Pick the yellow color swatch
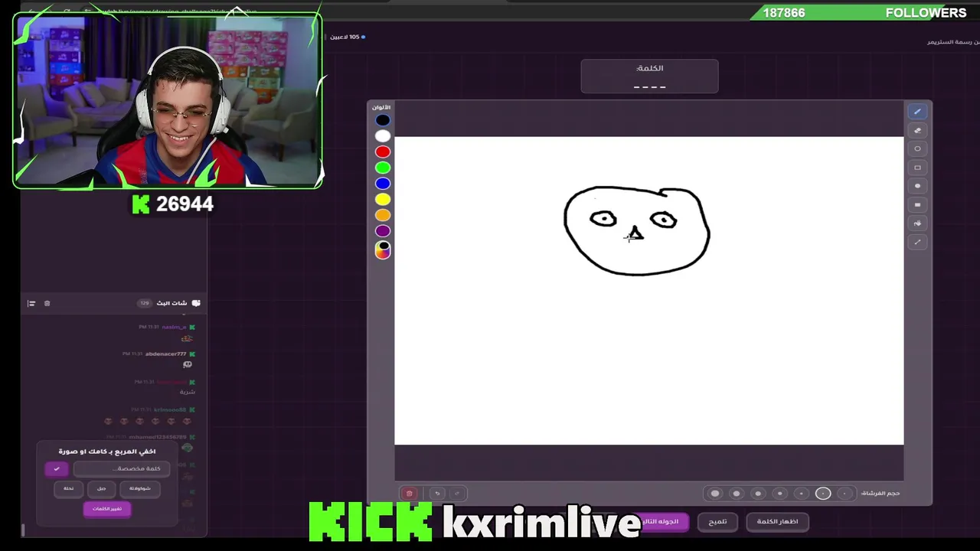980x551 pixels. [x=383, y=200]
